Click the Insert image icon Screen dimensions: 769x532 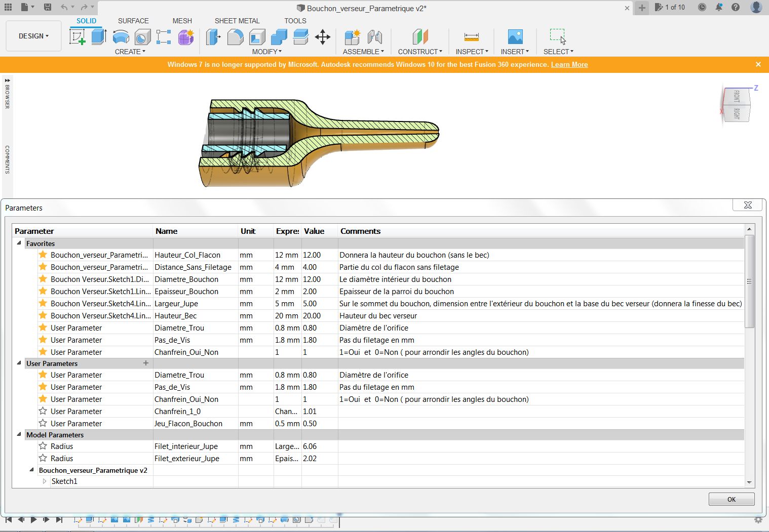tap(515, 37)
